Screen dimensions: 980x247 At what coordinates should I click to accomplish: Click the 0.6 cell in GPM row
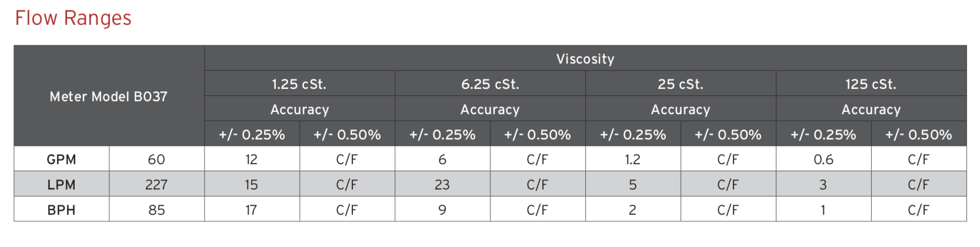click(x=823, y=159)
